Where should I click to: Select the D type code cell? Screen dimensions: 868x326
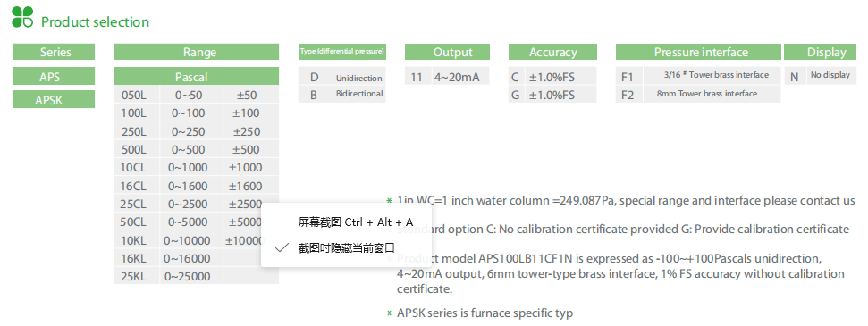(x=315, y=77)
